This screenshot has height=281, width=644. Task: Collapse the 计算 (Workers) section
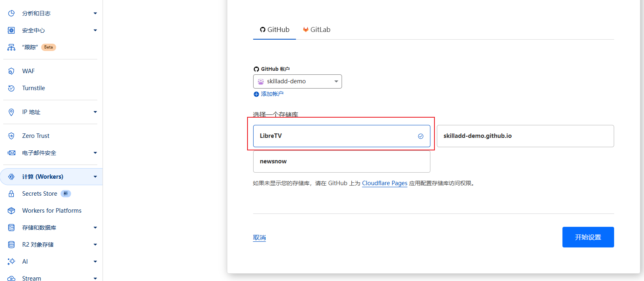(x=95, y=177)
